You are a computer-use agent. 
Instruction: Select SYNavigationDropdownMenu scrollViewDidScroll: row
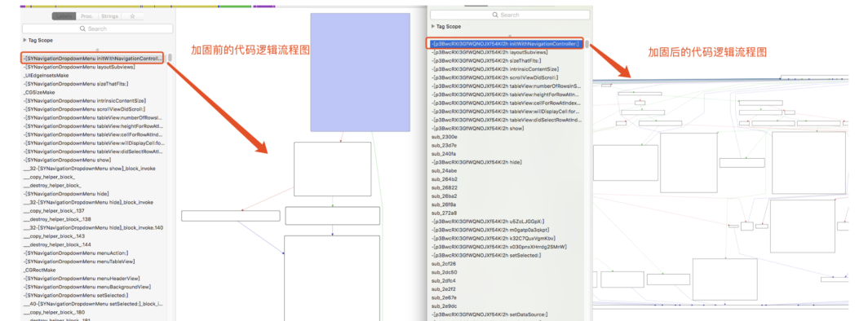click(85, 109)
